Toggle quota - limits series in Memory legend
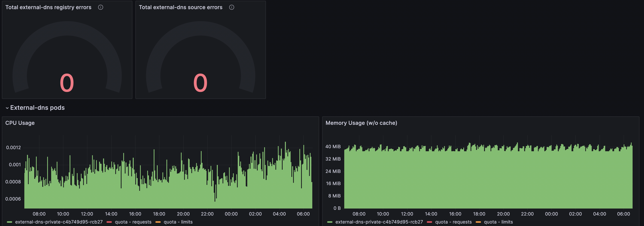The image size is (644, 226). click(498, 222)
